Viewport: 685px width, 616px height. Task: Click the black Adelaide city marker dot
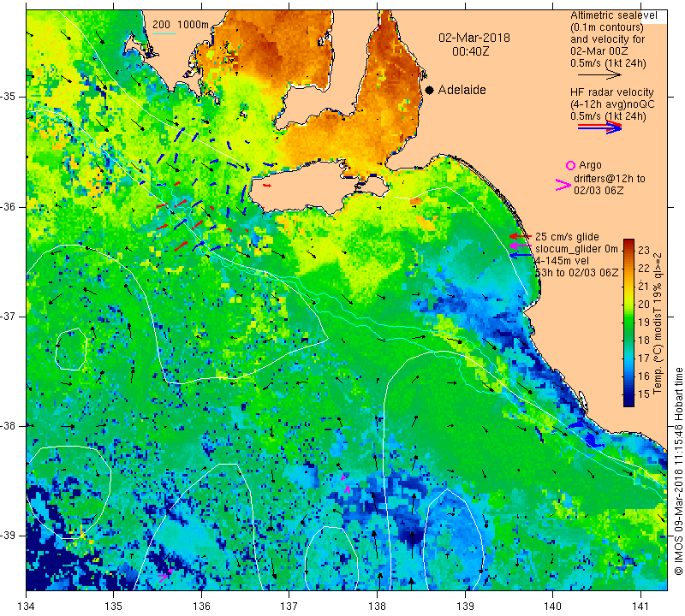pyautogui.click(x=430, y=90)
